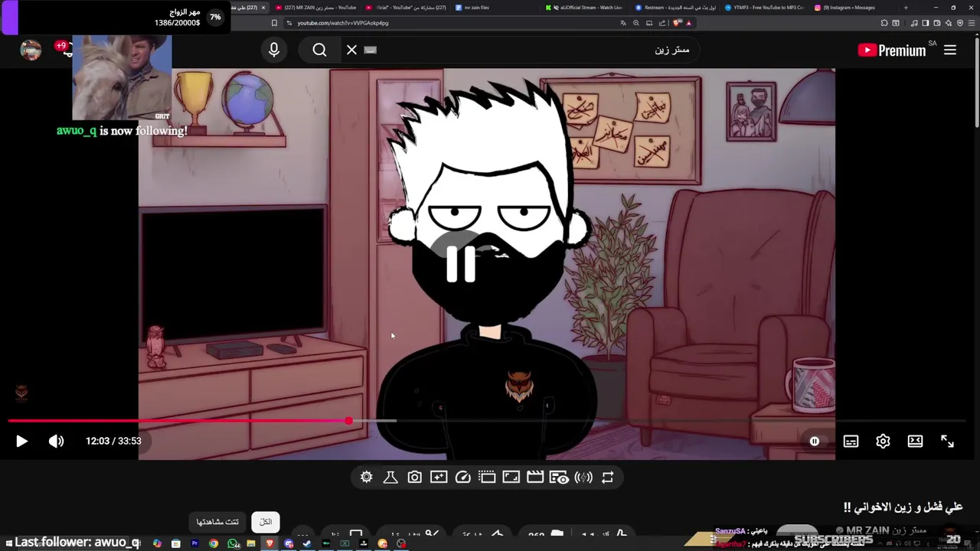Switch to the YTMP3 converter browser tab
This screenshot has width=980, height=551.
[765, 8]
